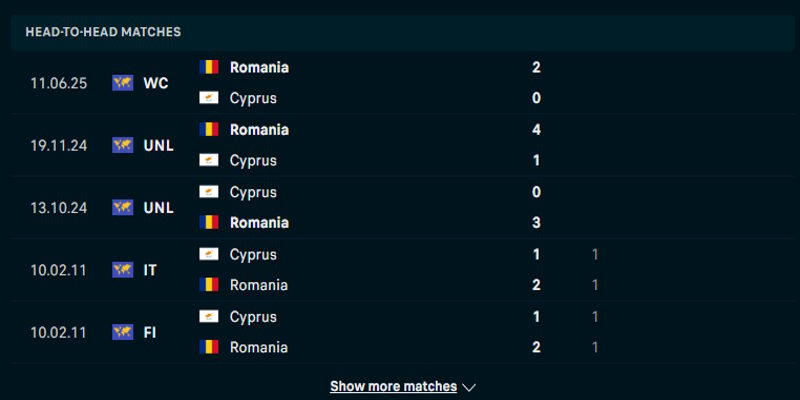Viewport: 800px width, 400px height.
Task: Click the world icon in the 13.10.24 row
Action: [123, 207]
